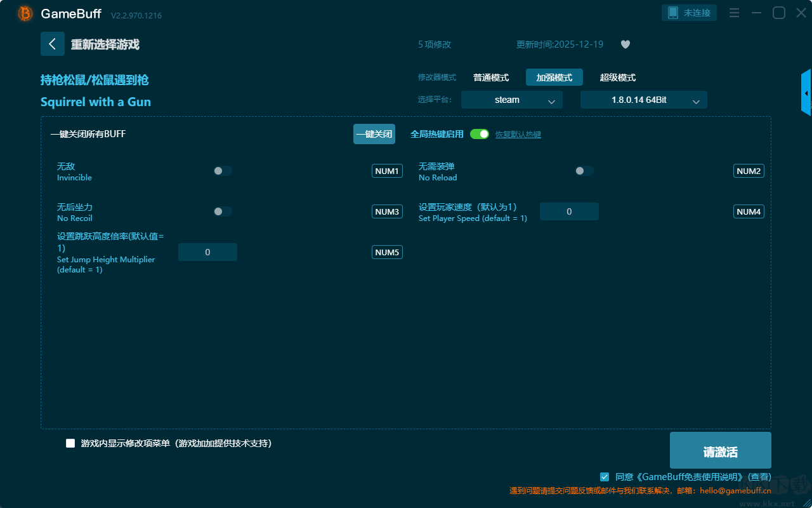Screen dimensions: 812x508
Task: Click the back arrow to reselect game
Action: [52, 44]
